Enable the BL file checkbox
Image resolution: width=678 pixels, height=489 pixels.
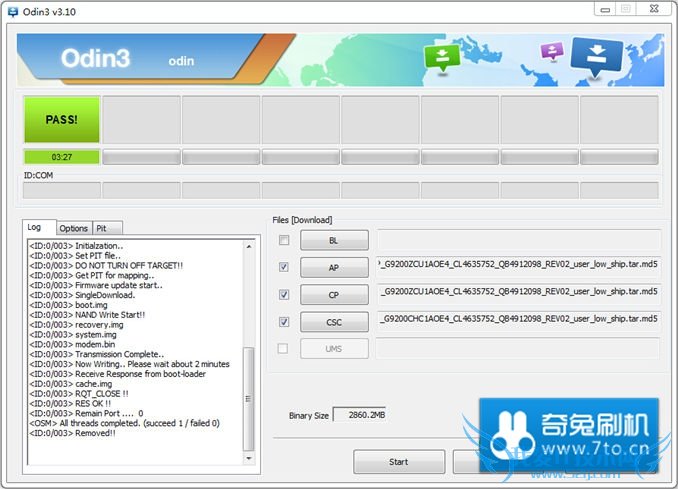point(284,240)
